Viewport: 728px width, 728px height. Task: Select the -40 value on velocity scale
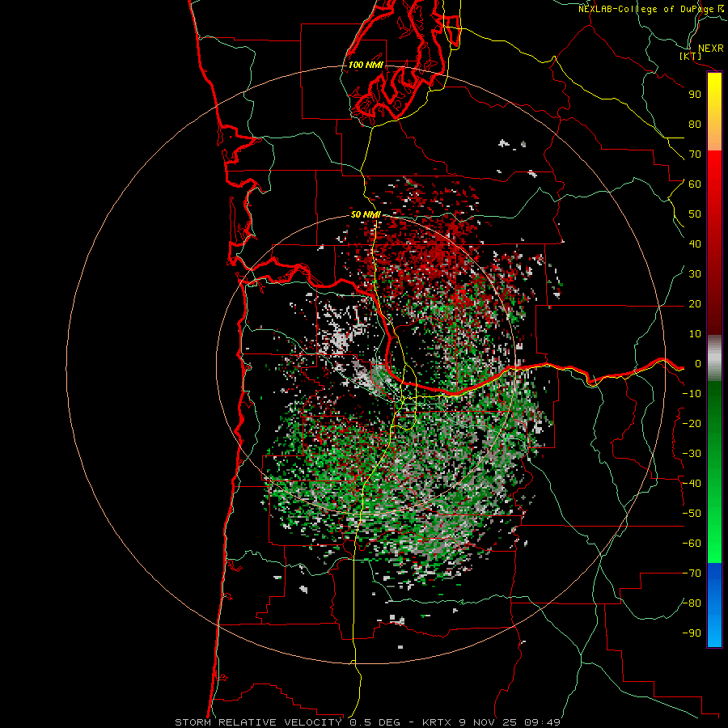pyautogui.click(x=692, y=484)
